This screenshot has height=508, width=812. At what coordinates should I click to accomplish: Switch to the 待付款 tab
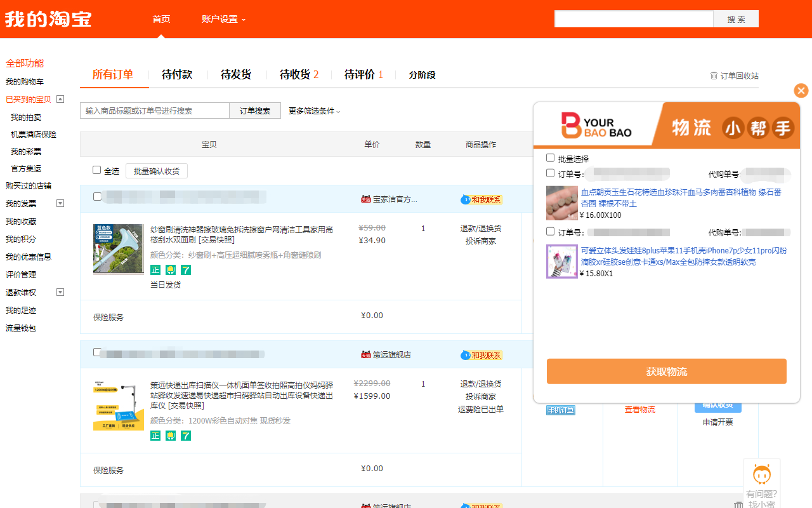[177, 75]
